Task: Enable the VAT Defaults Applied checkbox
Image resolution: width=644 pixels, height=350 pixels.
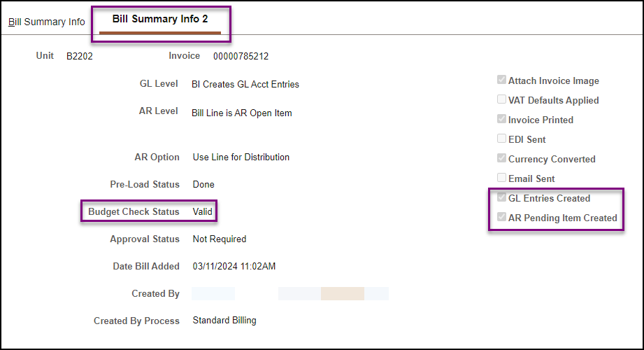Action: click(x=501, y=100)
